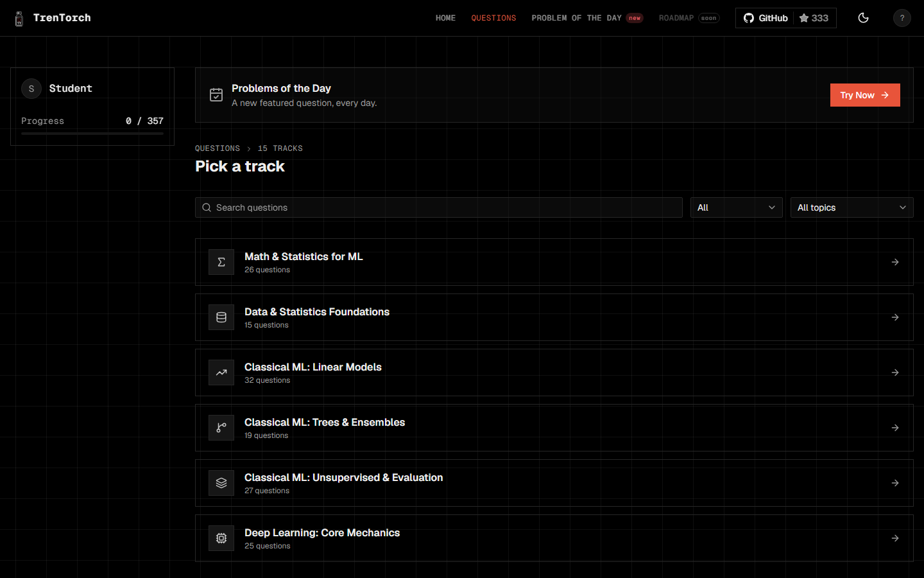This screenshot has width=924, height=578.
Task: Select the Questions nav item
Action: 493,18
